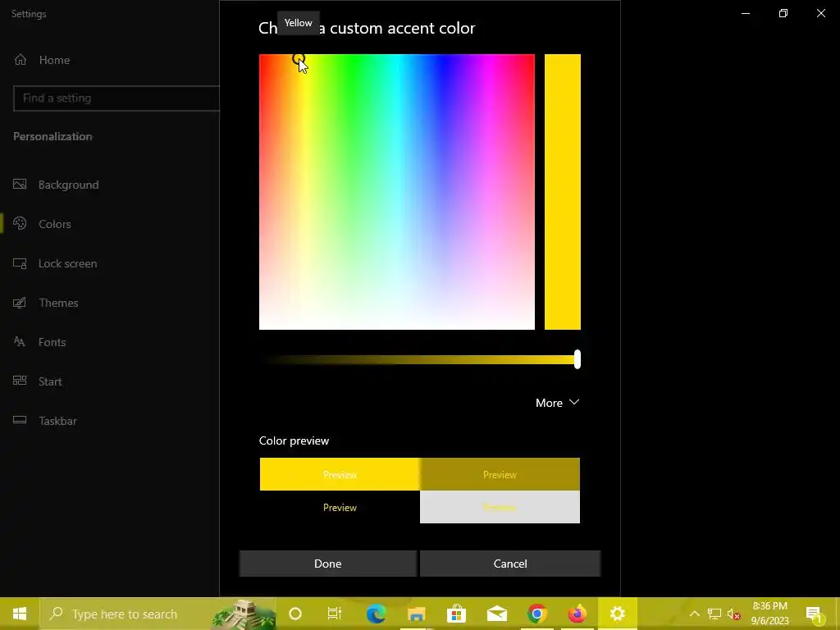Viewport: 840px width, 630px height.
Task: Click the Cancel button
Action: pos(510,564)
